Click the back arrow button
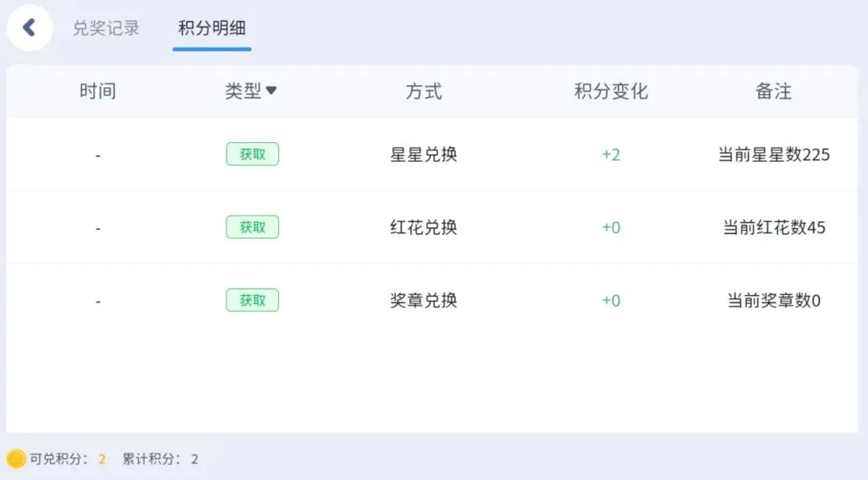The height and width of the screenshot is (480, 868). click(30, 28)
